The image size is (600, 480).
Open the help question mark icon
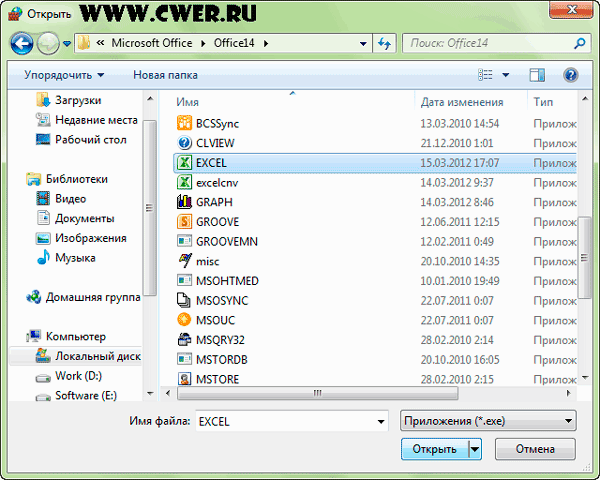pyautogui.click(x=571, y=75)
